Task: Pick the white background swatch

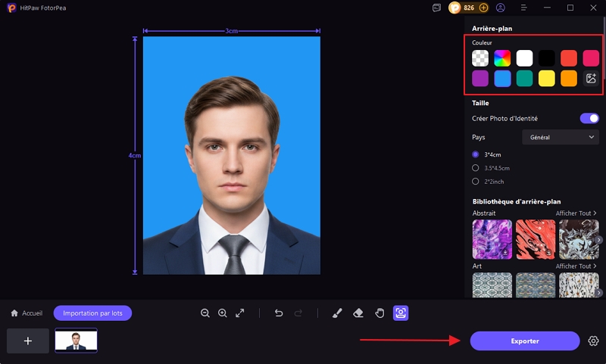Action: (x=524, y=58)
